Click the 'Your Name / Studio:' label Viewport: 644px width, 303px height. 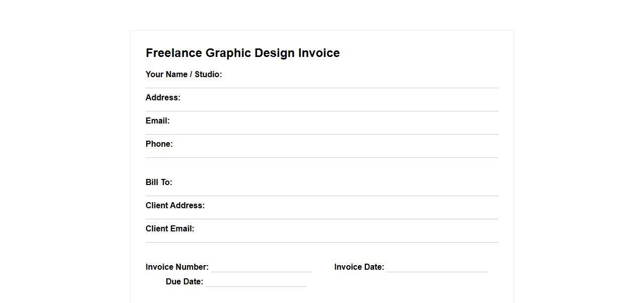pos(183,74)
